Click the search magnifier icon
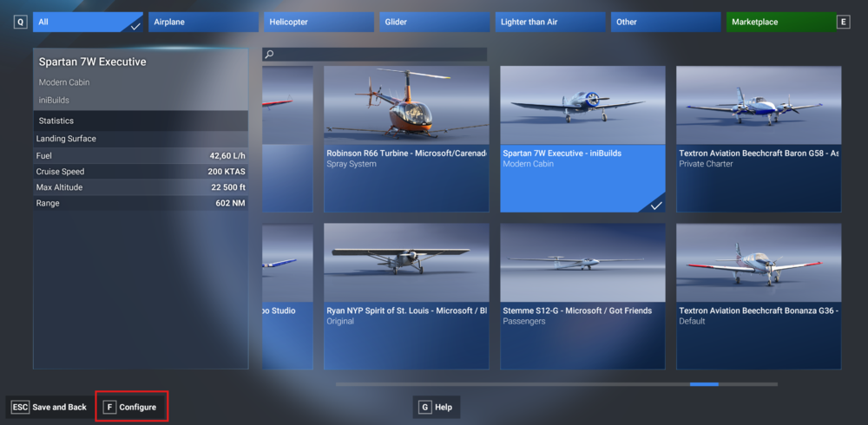The image size is (868, 425). (269, 55)
